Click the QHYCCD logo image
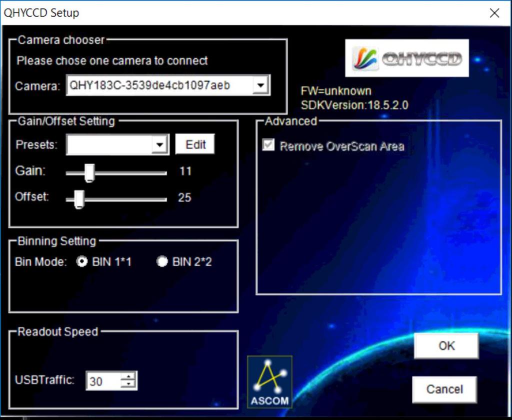The height and width of the screenshot is (420, 512). coord(407,58)
